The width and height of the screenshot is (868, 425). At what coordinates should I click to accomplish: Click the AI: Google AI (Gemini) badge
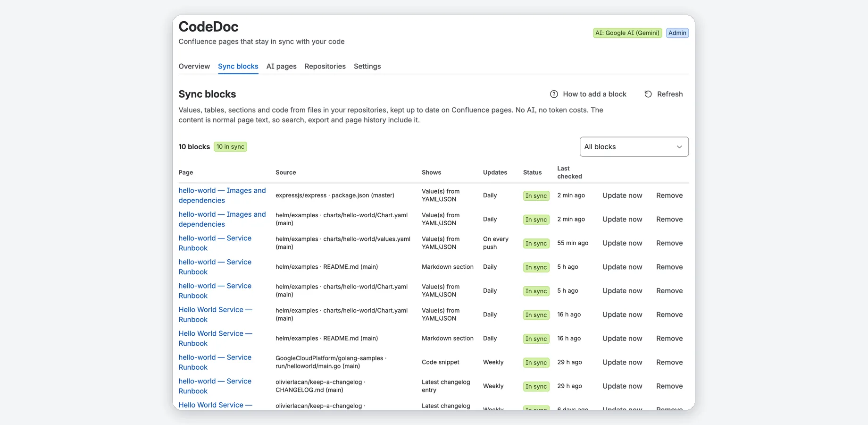click(x=627, y=33)
